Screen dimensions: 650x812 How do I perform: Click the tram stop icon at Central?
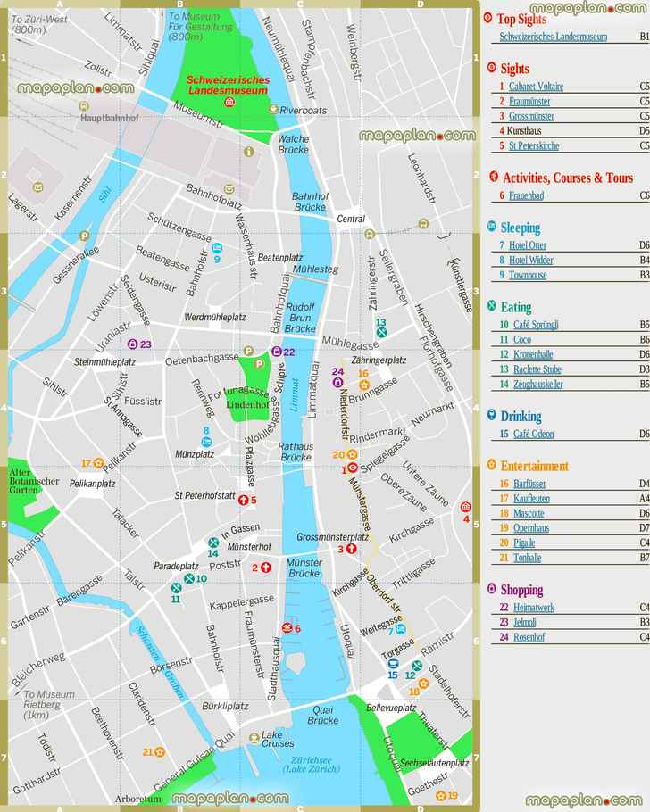369,234
